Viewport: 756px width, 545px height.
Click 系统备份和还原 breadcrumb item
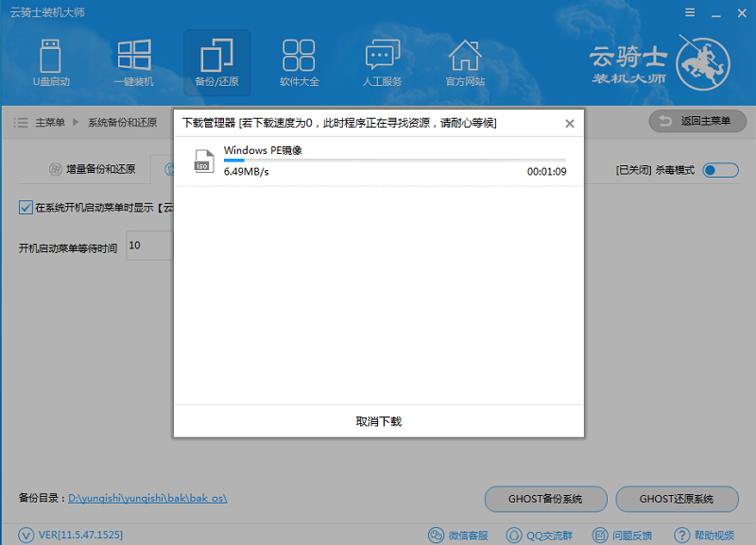pyautogui.click(x=123, y=123)
